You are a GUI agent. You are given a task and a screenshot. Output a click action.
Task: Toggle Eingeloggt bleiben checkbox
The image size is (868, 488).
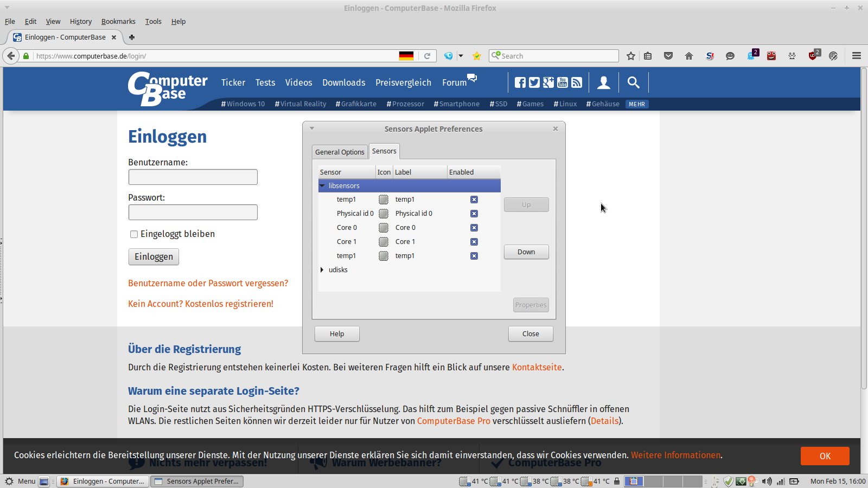[x=134, y=234]
